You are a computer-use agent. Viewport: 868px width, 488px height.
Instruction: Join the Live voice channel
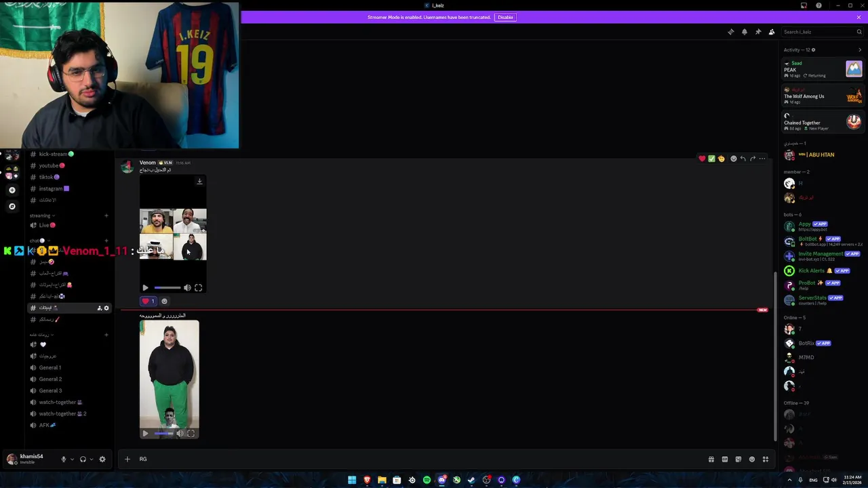pyautogui.click(x=70, y=225)
